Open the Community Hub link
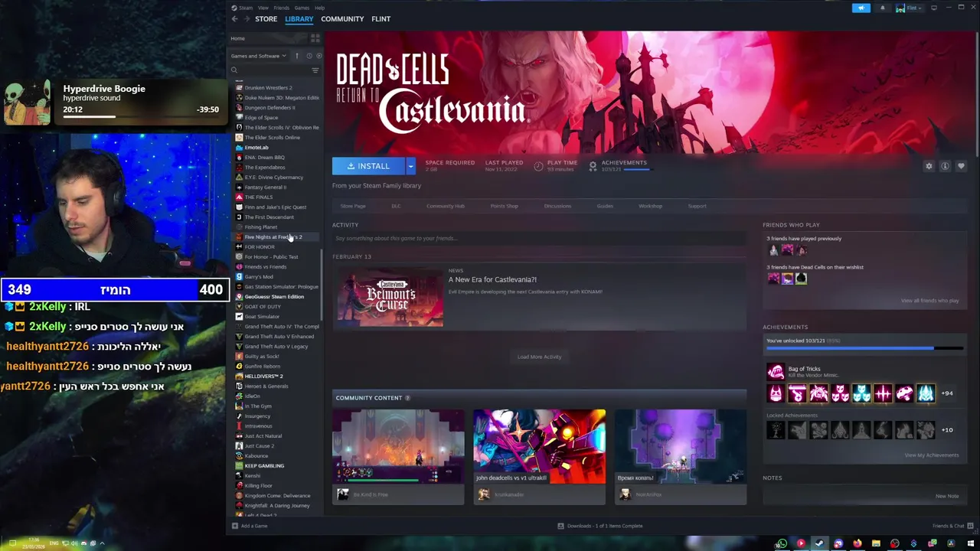This screenshot has height=551, width=980. point(446,206)
